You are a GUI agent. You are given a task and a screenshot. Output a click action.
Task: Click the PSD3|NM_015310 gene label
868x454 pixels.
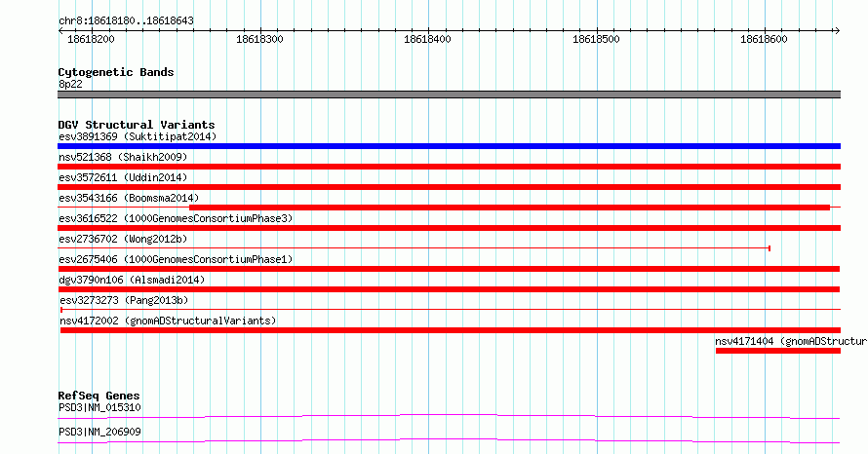99,407
